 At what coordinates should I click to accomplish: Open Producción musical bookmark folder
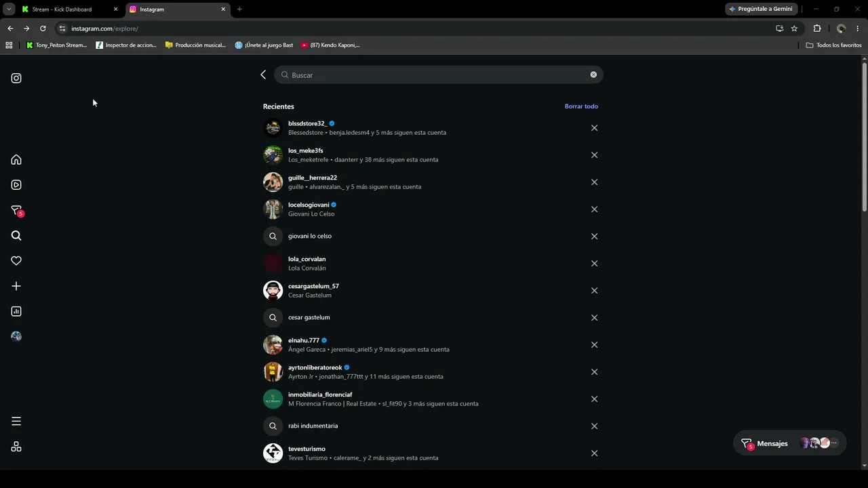196,45
